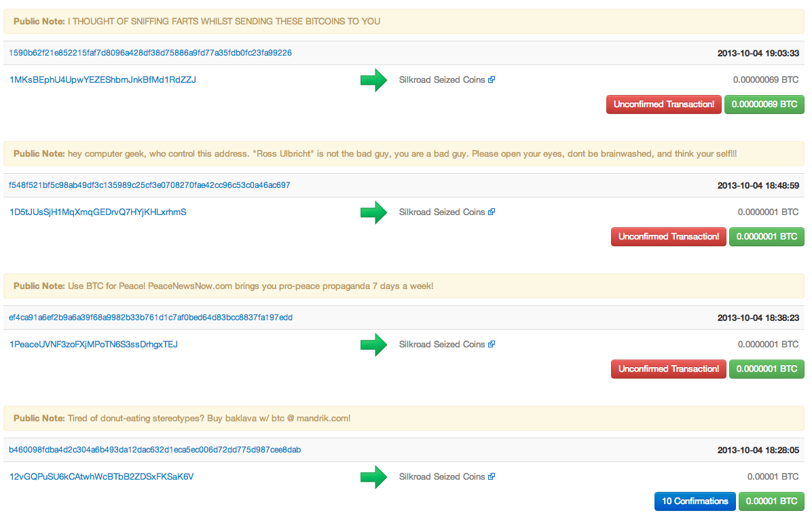812x517 pixels.
Task: Select the timestamp 2013-10-04 18:28:05
Action: 758,451
